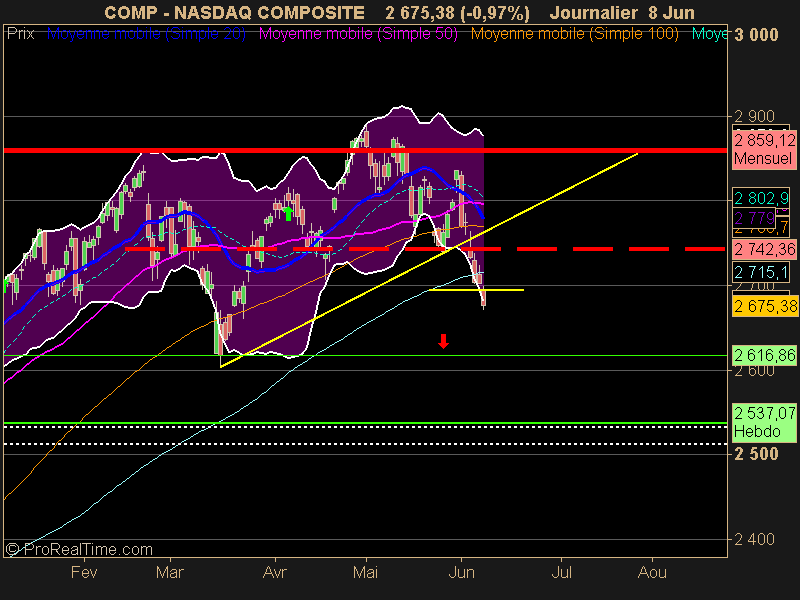This screenshot has width=800, height=600.
Task: Select 'Moyenne mobile (Simple 100)' legend entry
Action: [x=574, y=34]
